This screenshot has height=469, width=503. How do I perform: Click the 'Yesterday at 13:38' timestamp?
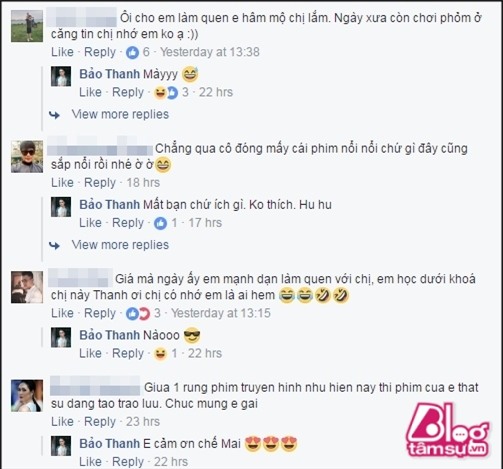pos(210,52)
